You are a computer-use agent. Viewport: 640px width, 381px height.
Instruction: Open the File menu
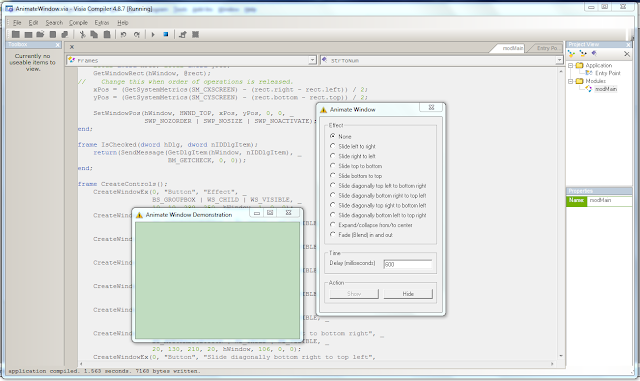coord(17,22)
